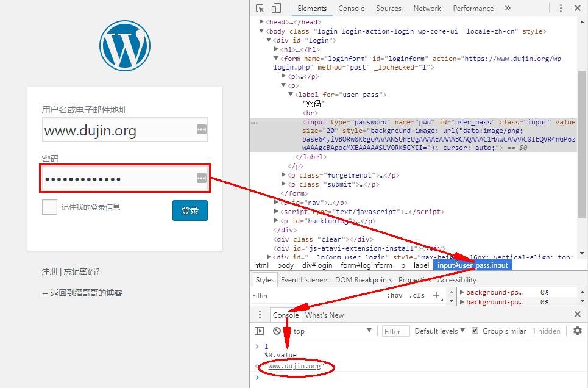Switch to the Console tab in top bar
Screen dimensions: 588x388
[351, 9]
